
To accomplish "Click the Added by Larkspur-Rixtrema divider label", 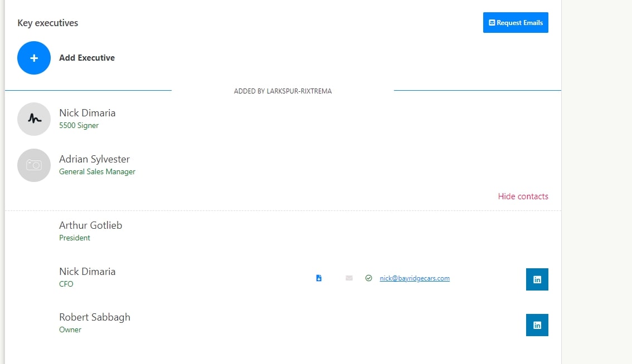I will 283,91.
